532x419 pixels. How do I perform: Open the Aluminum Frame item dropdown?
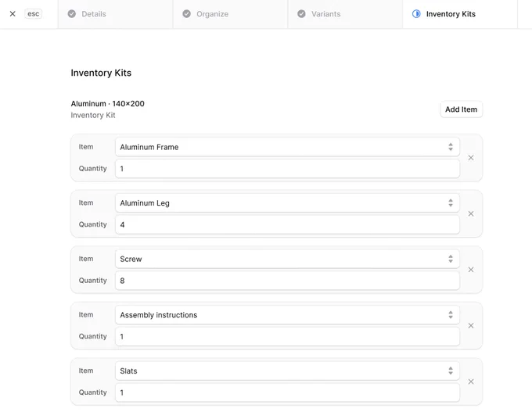click(x=287, y=147)
